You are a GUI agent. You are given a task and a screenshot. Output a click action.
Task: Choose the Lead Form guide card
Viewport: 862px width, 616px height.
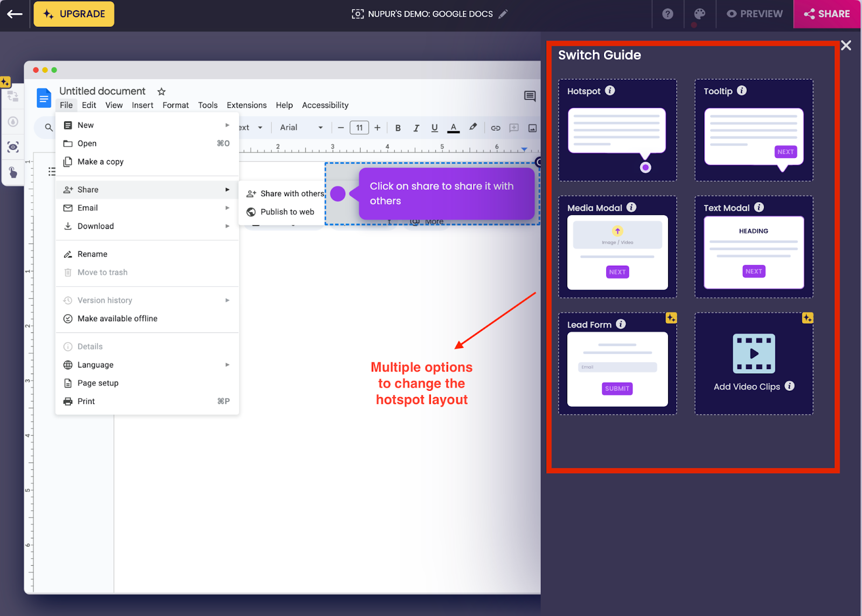[x=617, y=364]
